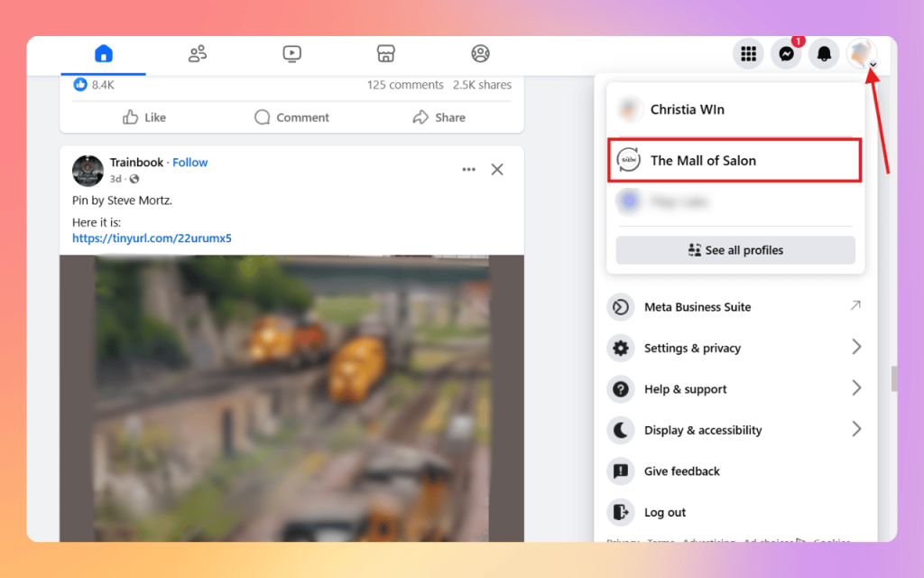Open Meta Business Suite
The width and height of the screenshot is (924, 578).
point(735,307)
